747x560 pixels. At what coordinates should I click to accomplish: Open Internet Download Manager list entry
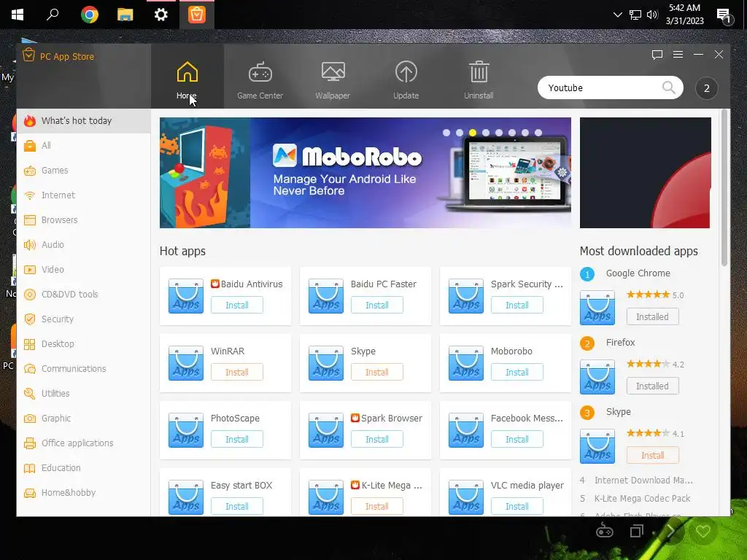pyautogui.click(x=643, y=481)
